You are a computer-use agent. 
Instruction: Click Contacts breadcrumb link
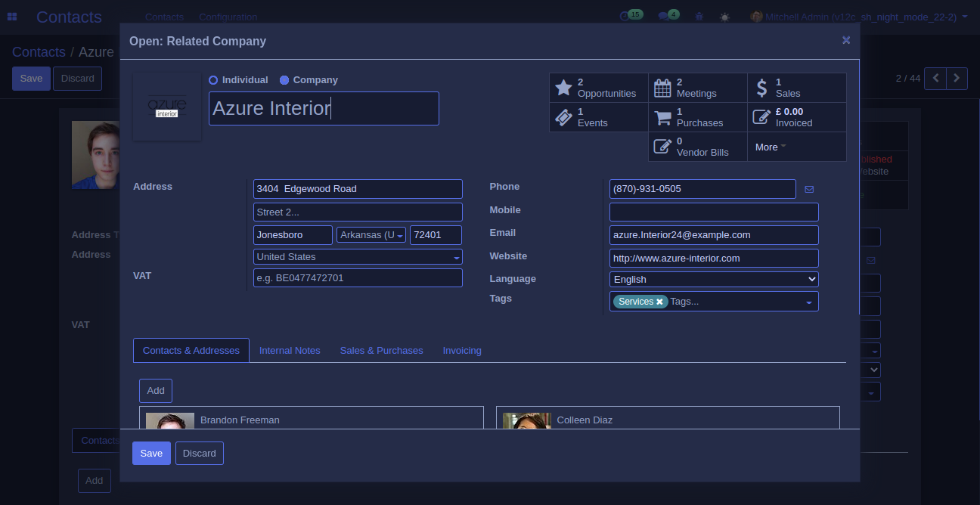pos(39,52)
